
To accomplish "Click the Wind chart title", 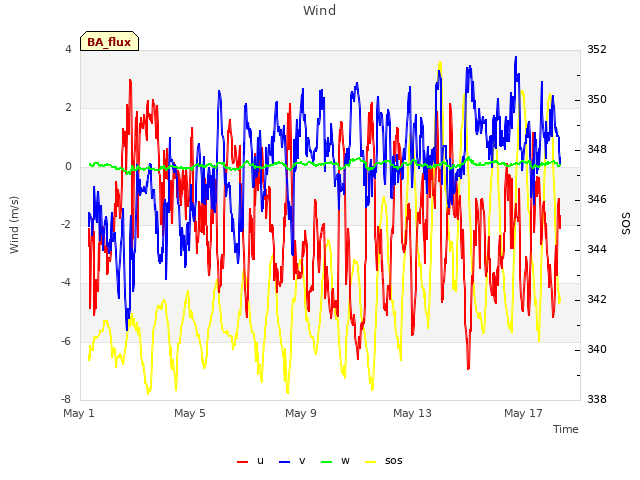I will (x=320, y=10).
